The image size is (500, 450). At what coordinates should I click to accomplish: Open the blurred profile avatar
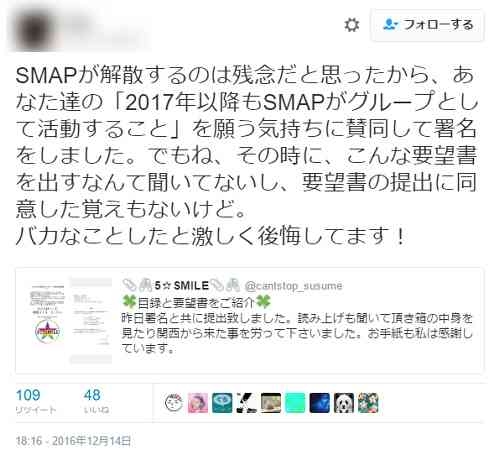click(x=35, y=29)
